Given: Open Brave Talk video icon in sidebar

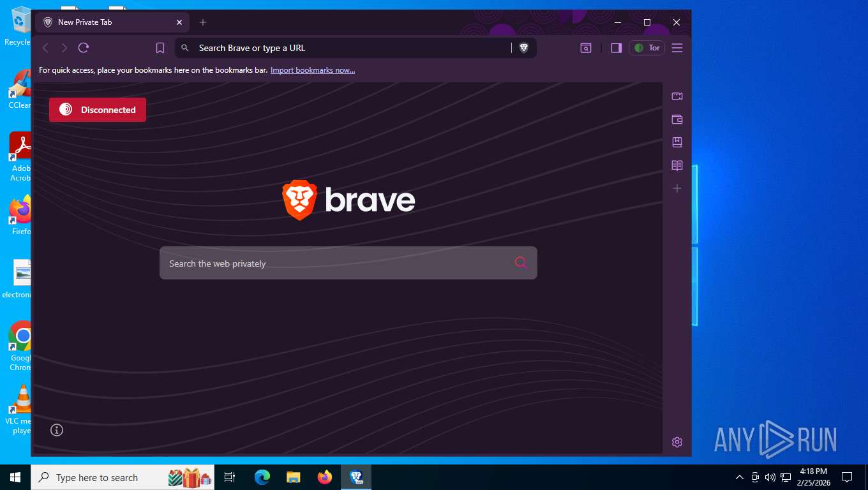Looking at the screenshot, I should [677, 96].
